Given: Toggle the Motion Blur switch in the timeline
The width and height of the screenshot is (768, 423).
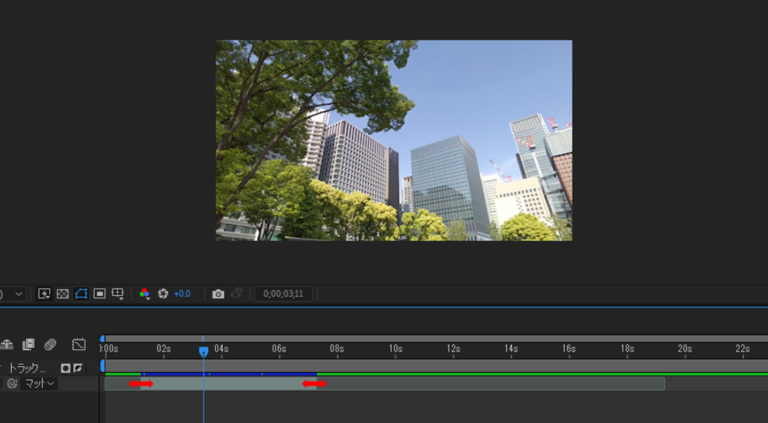Looking at the screenshot, I should tap(50, 345).
